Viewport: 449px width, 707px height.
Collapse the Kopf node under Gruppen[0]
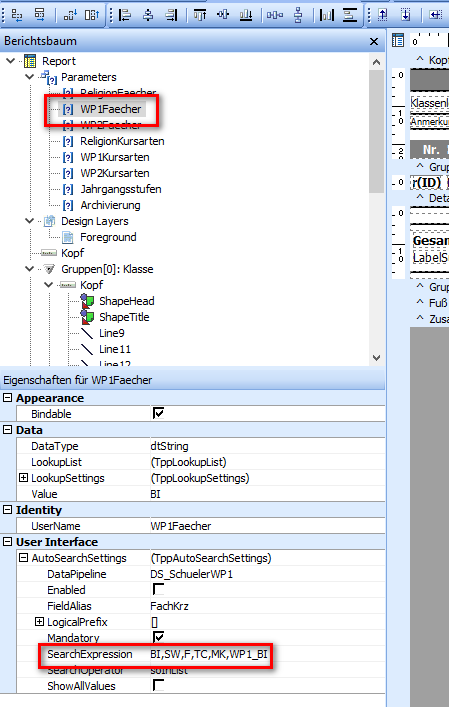(x=48, y=285)
